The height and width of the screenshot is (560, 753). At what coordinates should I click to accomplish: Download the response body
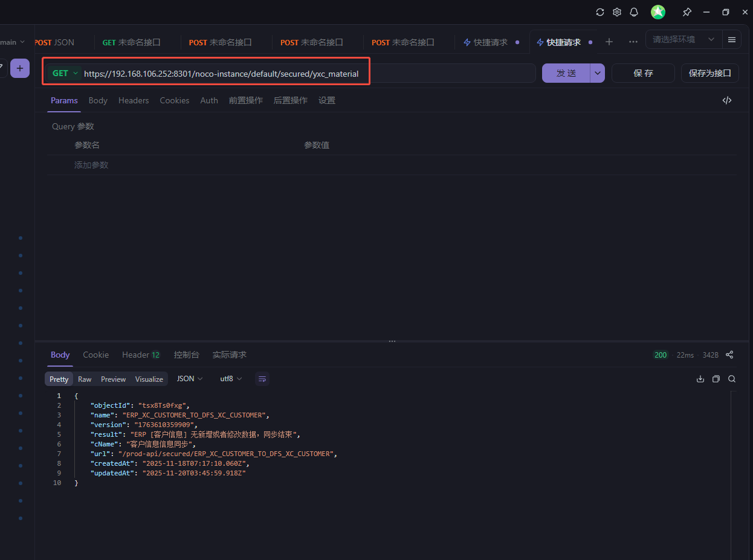click(700, 379)
